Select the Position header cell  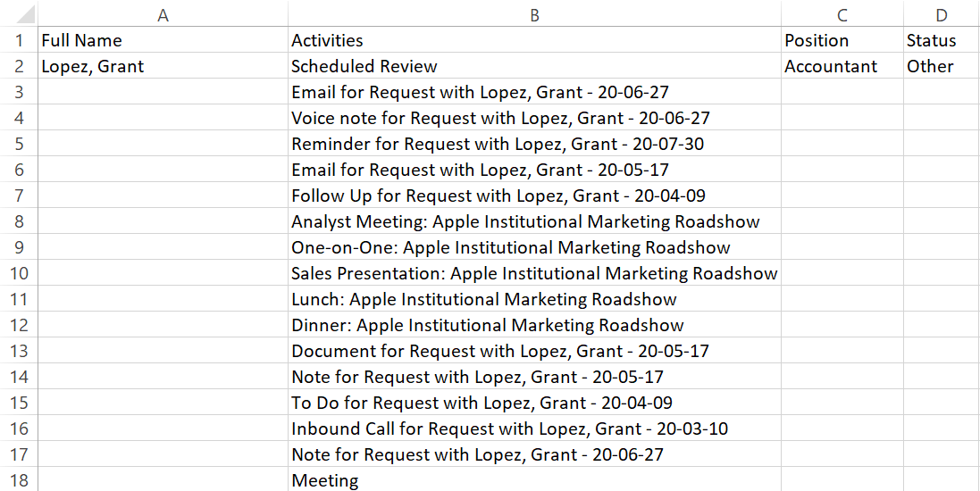point(842,40)
